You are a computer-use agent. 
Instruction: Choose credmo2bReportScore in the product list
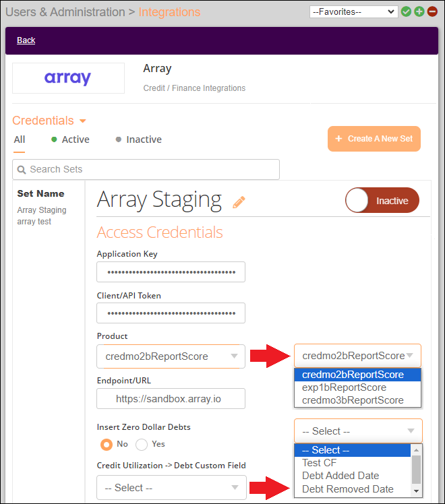click(357, 375)
